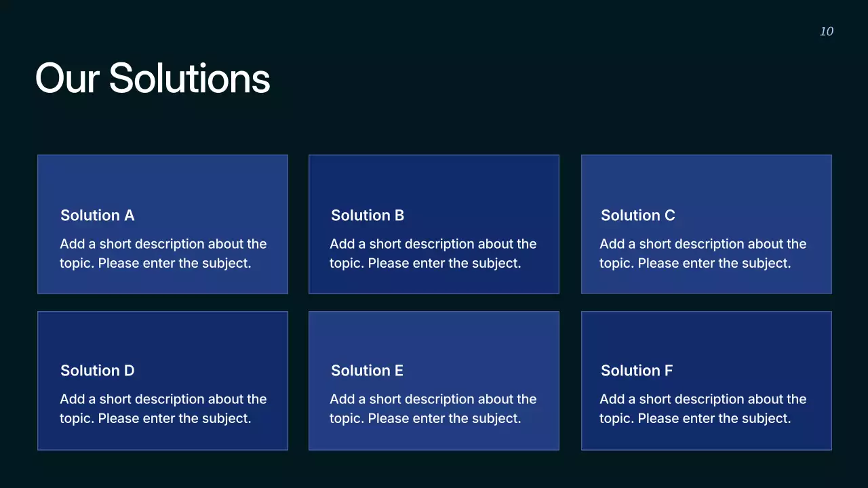This screenshot has width=868, height=488.
Task: Click empty space above Solution E heading in card
Action: pos(434,335)
